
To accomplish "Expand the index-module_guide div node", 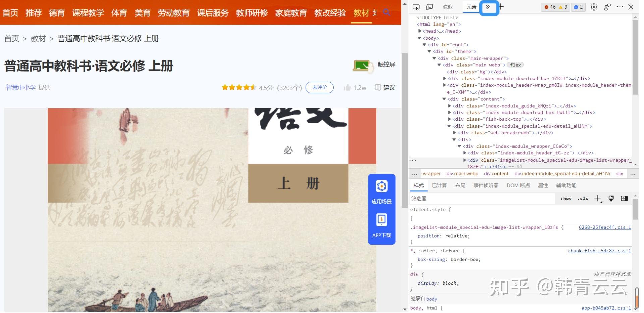I will (x=450, y=106).
